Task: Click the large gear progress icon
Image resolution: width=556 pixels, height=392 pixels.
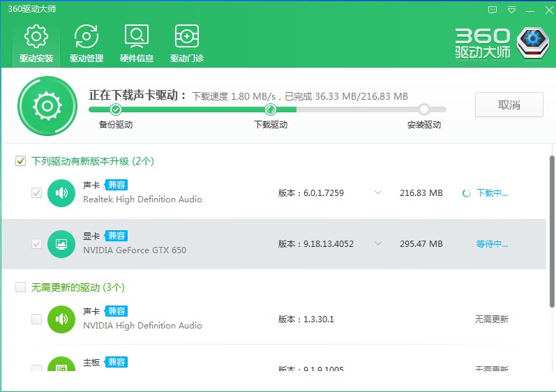Action: (x=47, y=105)
